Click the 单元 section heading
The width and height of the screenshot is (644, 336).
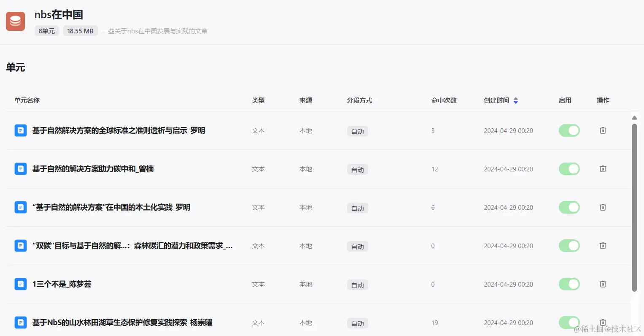click(16, 68)
